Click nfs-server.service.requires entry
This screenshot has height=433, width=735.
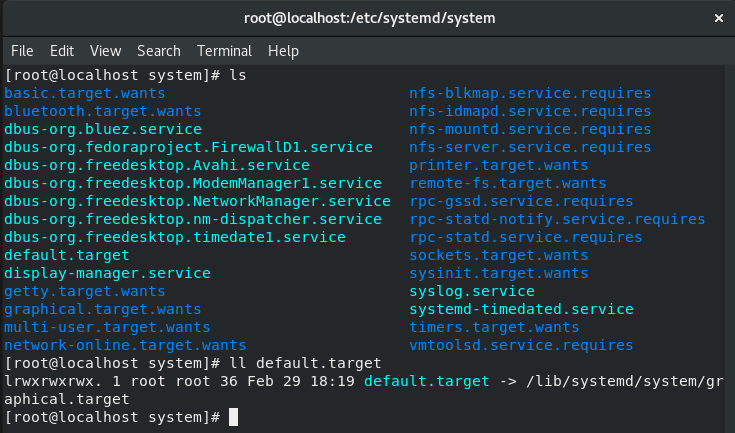click(530, 147)
